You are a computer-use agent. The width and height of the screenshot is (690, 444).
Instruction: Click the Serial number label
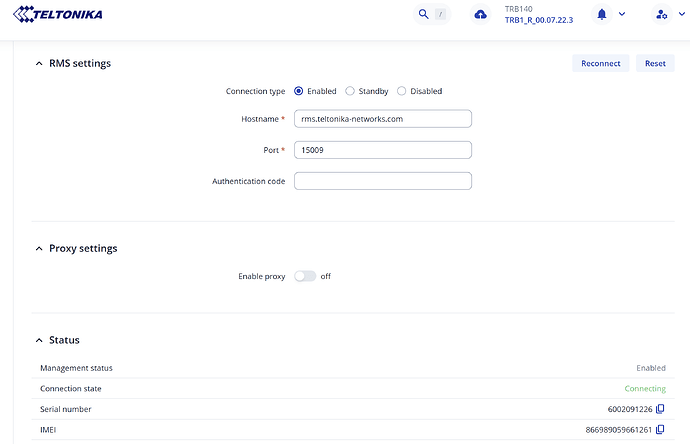pos(66,409)
